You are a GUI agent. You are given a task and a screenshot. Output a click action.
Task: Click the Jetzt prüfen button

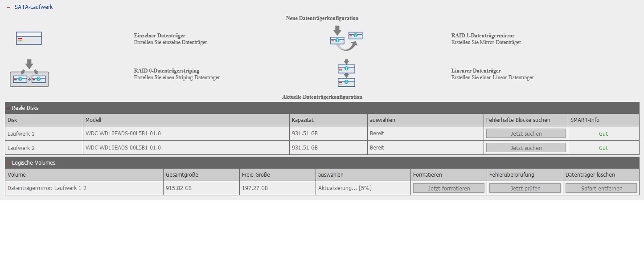click(525, 188)
